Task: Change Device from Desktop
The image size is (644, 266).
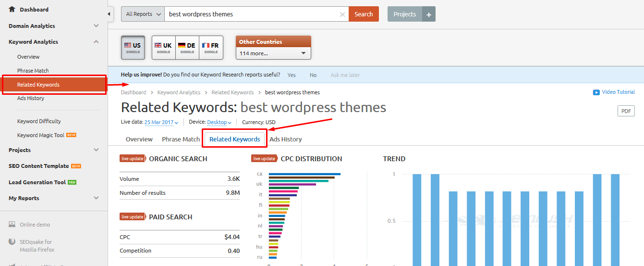Action: point(219,122)
